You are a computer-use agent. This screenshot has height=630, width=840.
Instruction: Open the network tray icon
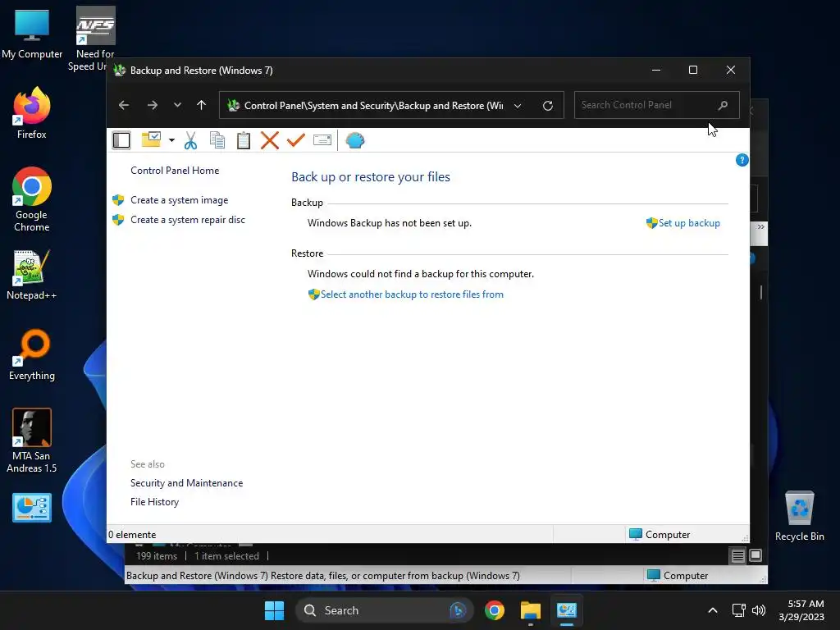tap(739, 610)
